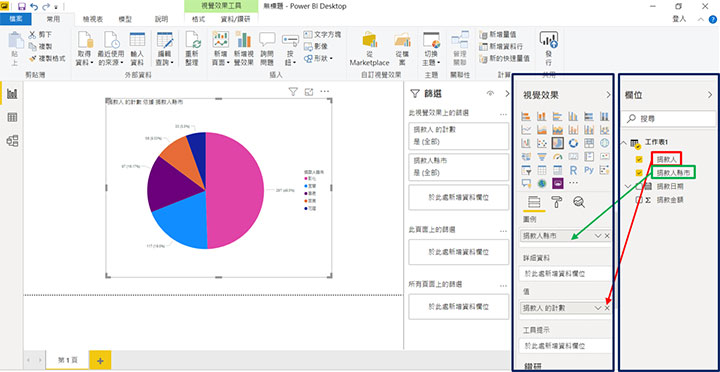Switch to the 檢視表 ribbon tab

pyautogui.click(x=93, y=19)
